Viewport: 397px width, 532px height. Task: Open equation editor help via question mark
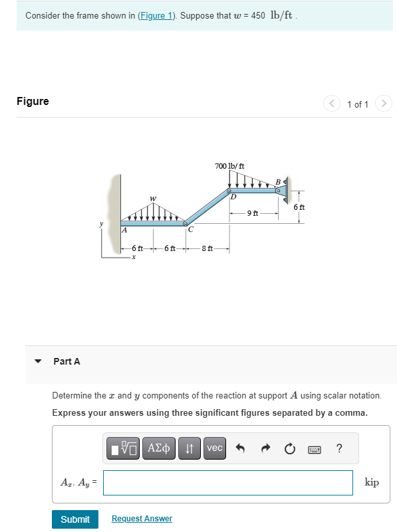click(339, 448)
